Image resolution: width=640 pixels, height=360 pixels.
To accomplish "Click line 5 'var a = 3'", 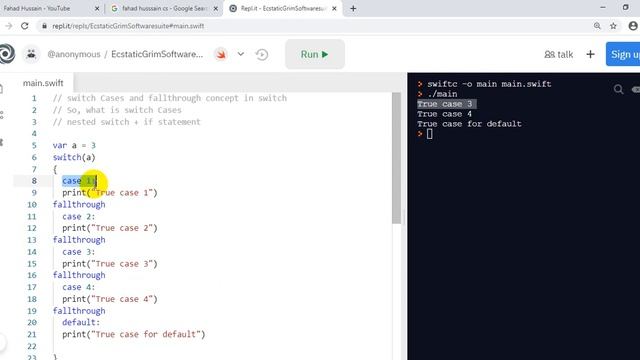I will (x=74, y=145).
